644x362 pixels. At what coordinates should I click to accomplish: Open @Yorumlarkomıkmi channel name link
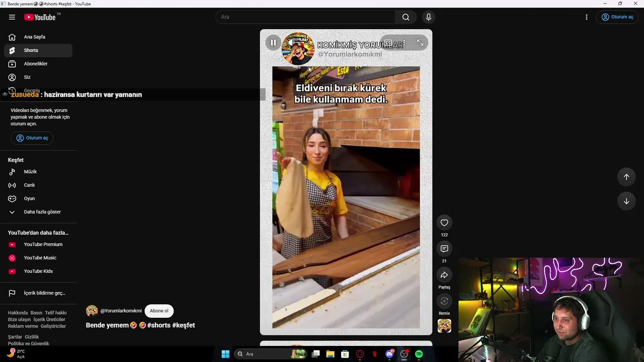click(121, 311)
